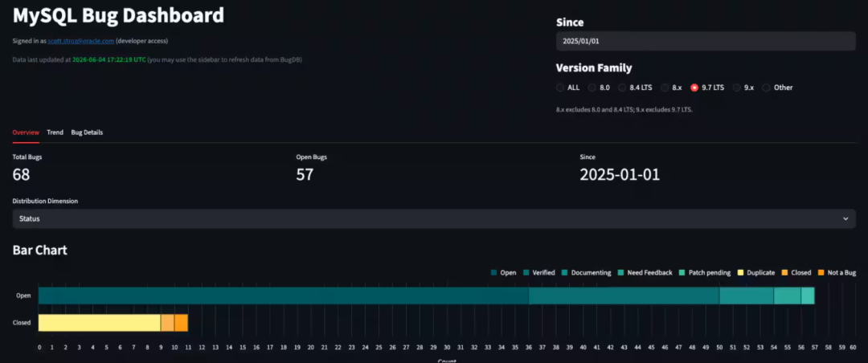Screen dimensions: 868x363
Task: Click the scott.stroz@oracle.com email link
Action: (x=81, y=41)
